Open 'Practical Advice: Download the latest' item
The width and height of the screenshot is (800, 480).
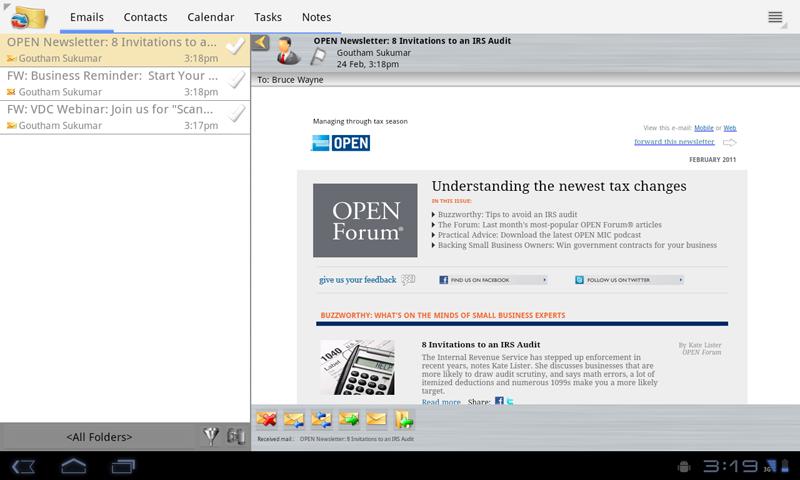[539, 235]
